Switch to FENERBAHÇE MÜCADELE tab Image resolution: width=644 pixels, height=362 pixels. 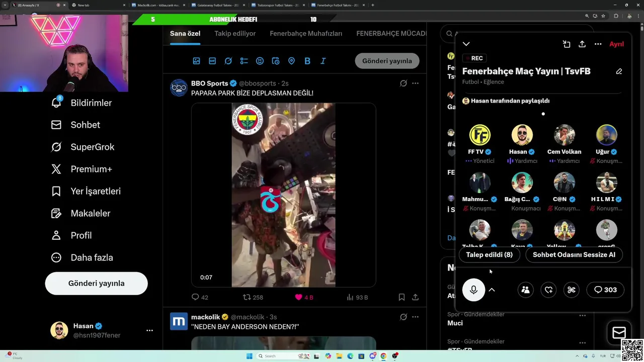pyautogui.click(x=391, y=34)
